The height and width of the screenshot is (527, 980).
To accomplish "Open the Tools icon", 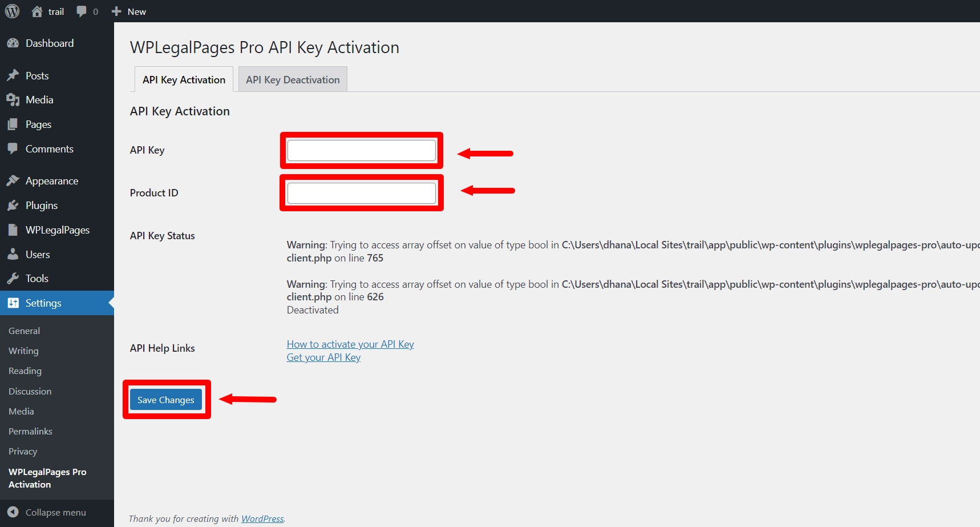I will point(14,278).
